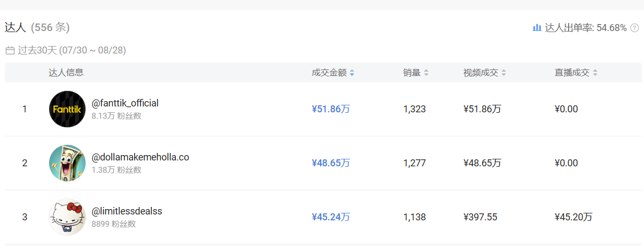Open @dollamakemeholla.co creator profile link
Image resolution: width=644 pixels, height=246 pixels.
pos(140,157)
